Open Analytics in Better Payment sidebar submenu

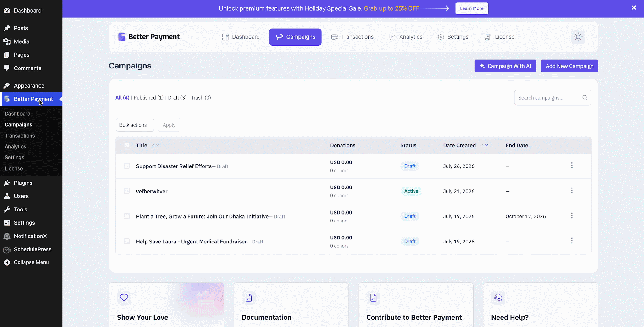[x=15, y=146]
